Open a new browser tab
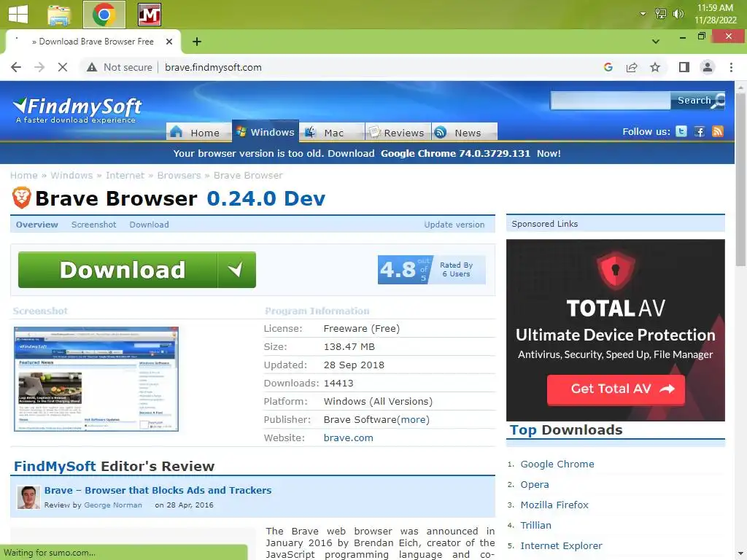The width and height of the screenshot is (747, 560). pos(197,42)
